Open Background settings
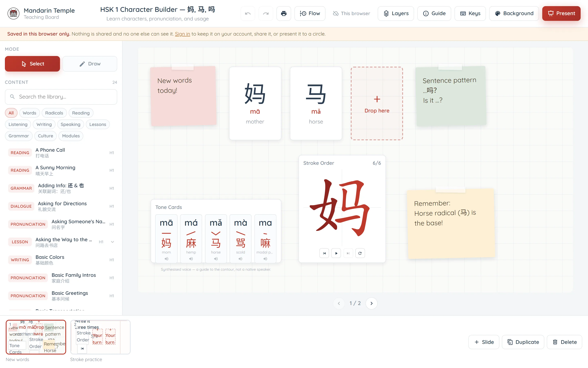The image size is (588, 368). 514,13
